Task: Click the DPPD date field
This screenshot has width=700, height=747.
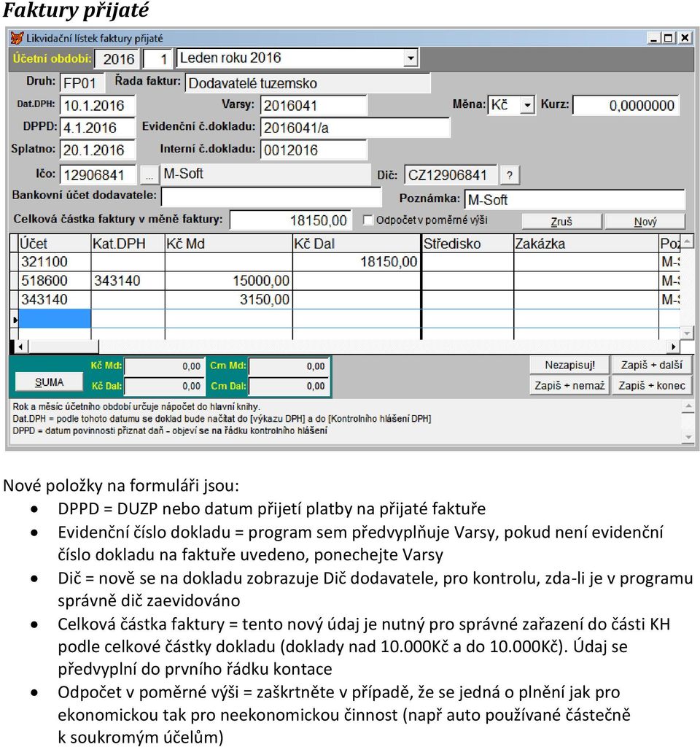Action: pyautogui.click(x=97, y=128)
